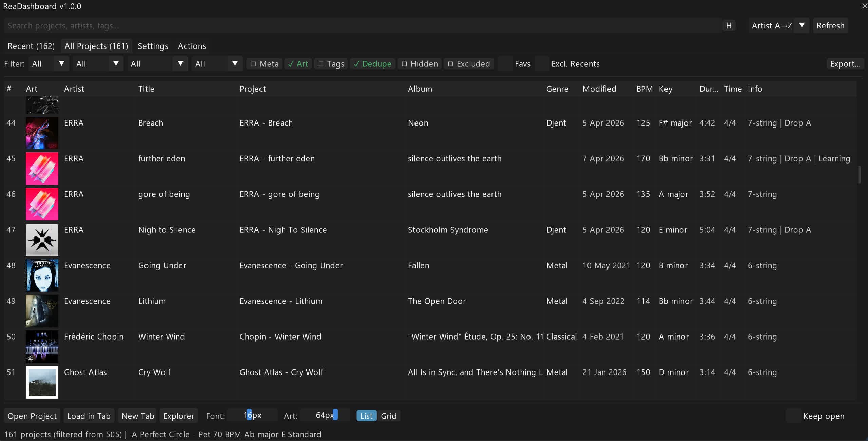Sort by the BPM column header
The height and width of the screenshot is (441, 868).
(644, 89)
